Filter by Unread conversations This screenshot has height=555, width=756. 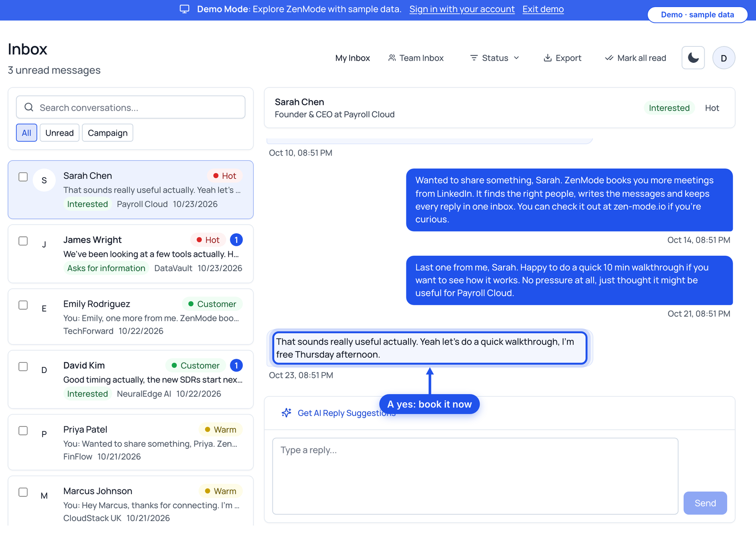pyautogui.click(x=60, y=133)
